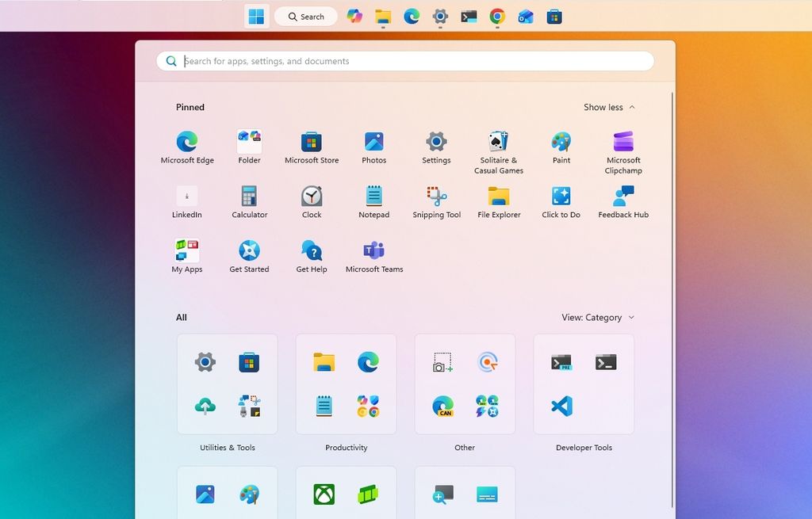Open Visual Studio Code in Developer Tools
Viewport: 812px width, 519px height.
point(562,406)
